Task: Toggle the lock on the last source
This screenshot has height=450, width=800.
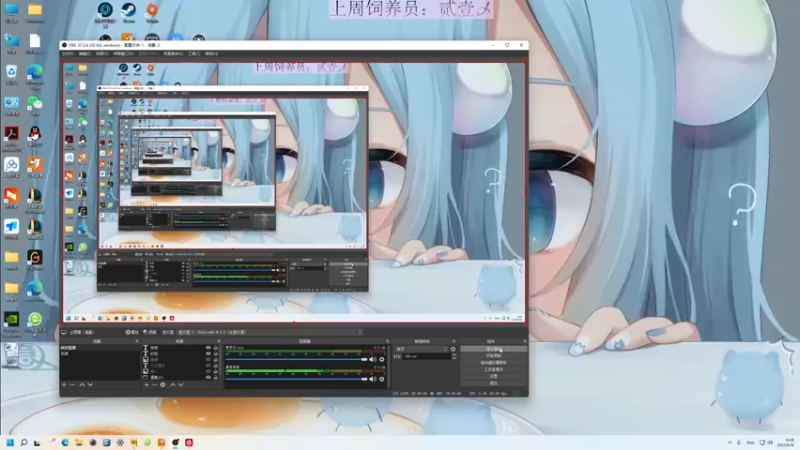Action: (x=215, y=378)
